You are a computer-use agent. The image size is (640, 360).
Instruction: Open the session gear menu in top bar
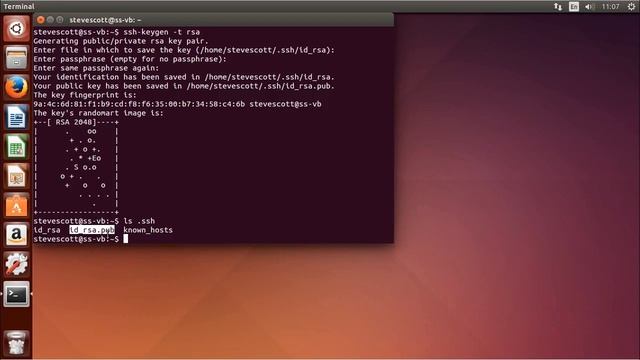pyautogui.click(x=631, y=7)
